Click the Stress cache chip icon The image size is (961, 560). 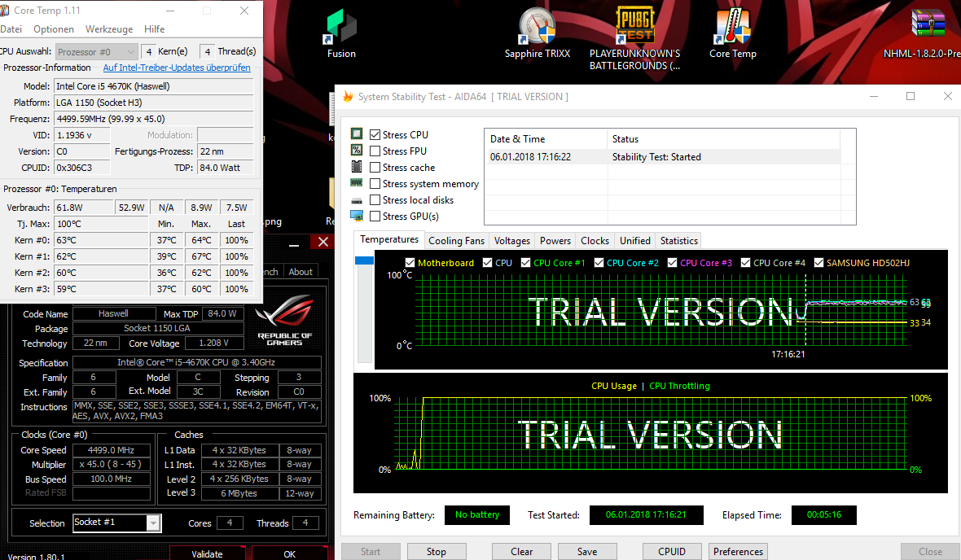[x=357, y=167]
